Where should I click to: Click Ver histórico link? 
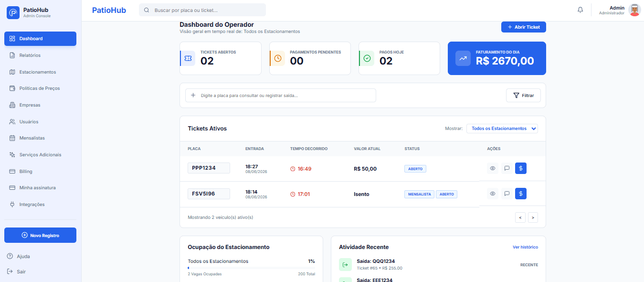tap(525, 247)
